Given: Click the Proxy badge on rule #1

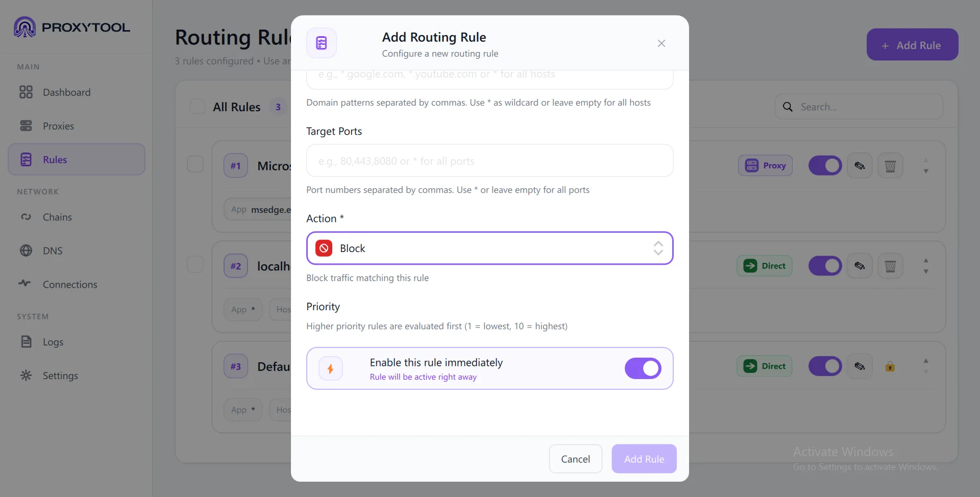Looking at the screenshot, I should pos(765,165).
